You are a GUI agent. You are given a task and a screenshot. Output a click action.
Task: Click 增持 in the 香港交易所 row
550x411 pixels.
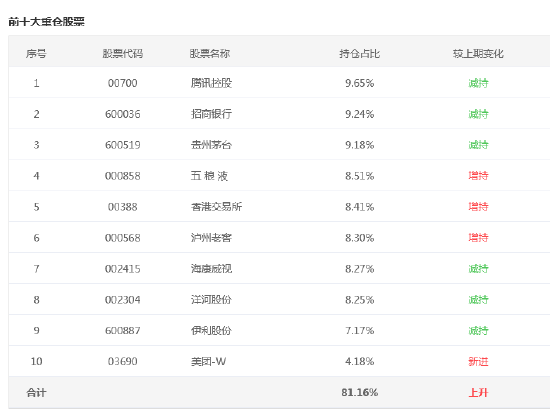[478, 207]
